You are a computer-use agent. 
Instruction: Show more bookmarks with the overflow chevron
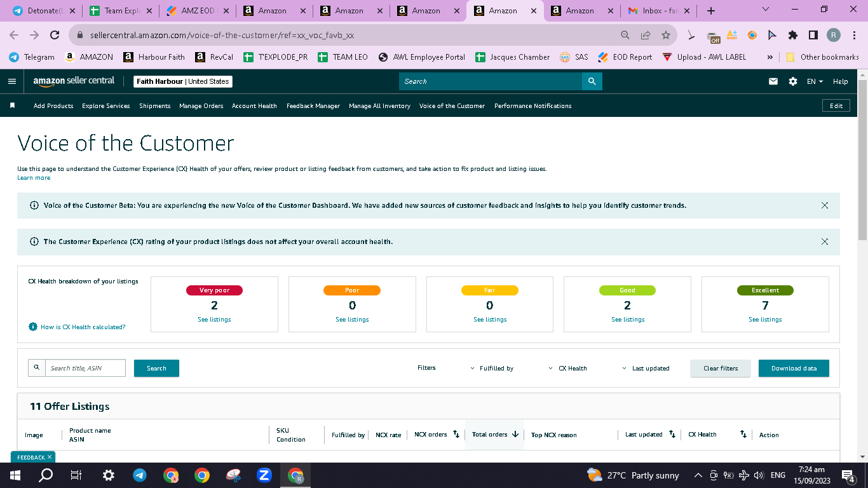point(770,57)
